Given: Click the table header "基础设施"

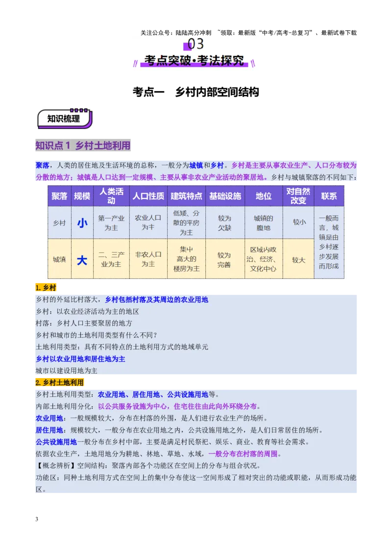Looking at the screenshot, I should 224,196.
